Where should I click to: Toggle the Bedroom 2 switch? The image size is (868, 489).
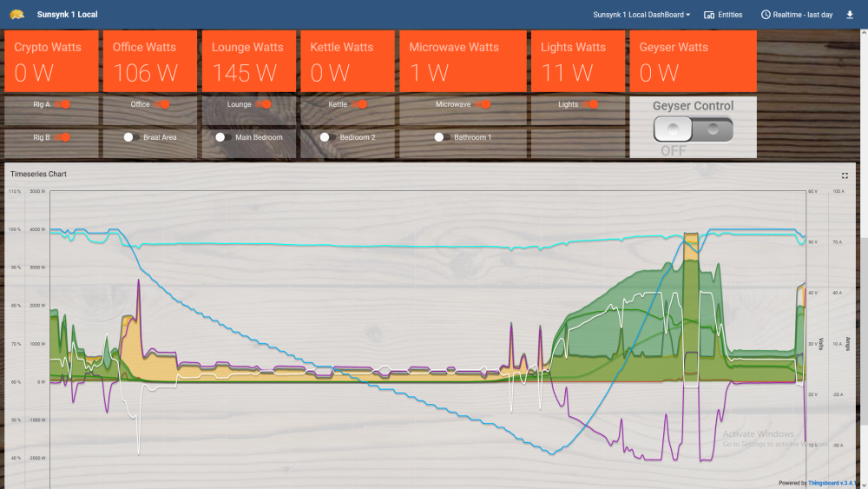[x=327, y=137]
